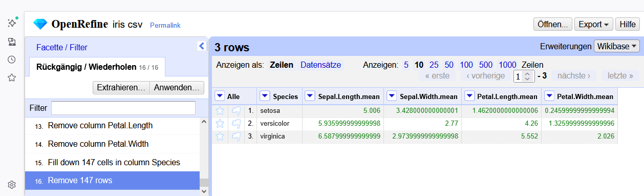The height and width of the screenshot is (196, 644).
Task: Go to nächste › page
Action: (x=573, y=75)
